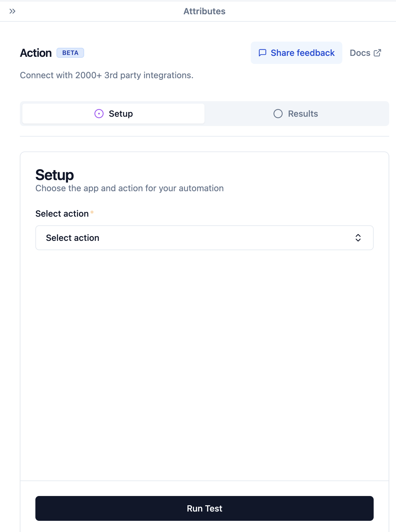Collapse the panel with double chevron icon

coord(12,11)
